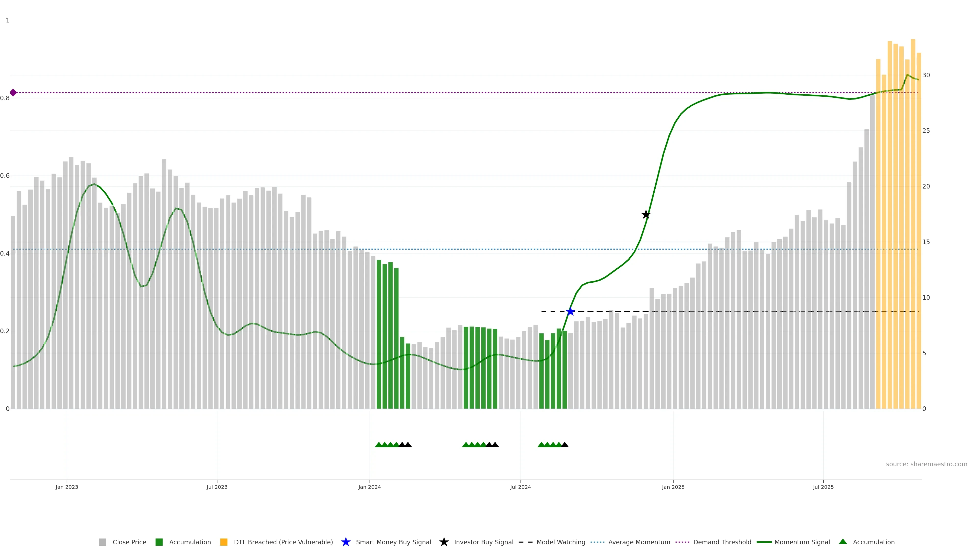Click the orange DTL Breached swatch
The height and width of the screenshot is (551, 980).
[x=224, y=542]
